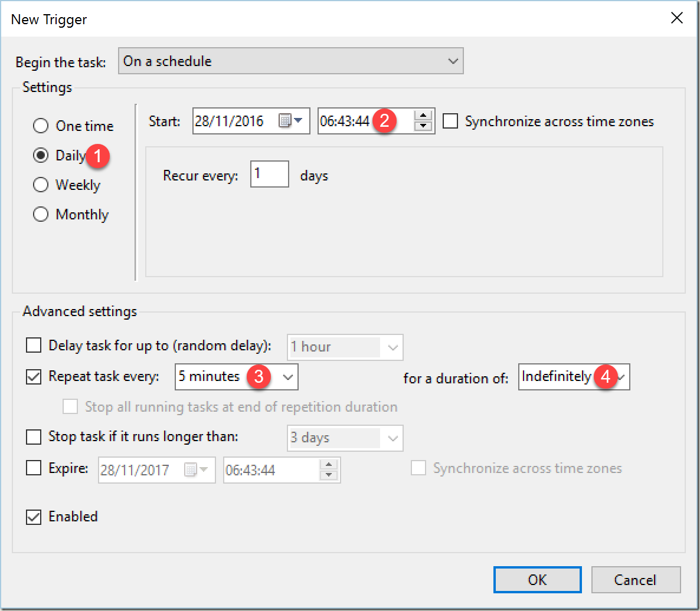
Task: Enable Synchronize across time zones for Start
Action: tap(450, 121)
